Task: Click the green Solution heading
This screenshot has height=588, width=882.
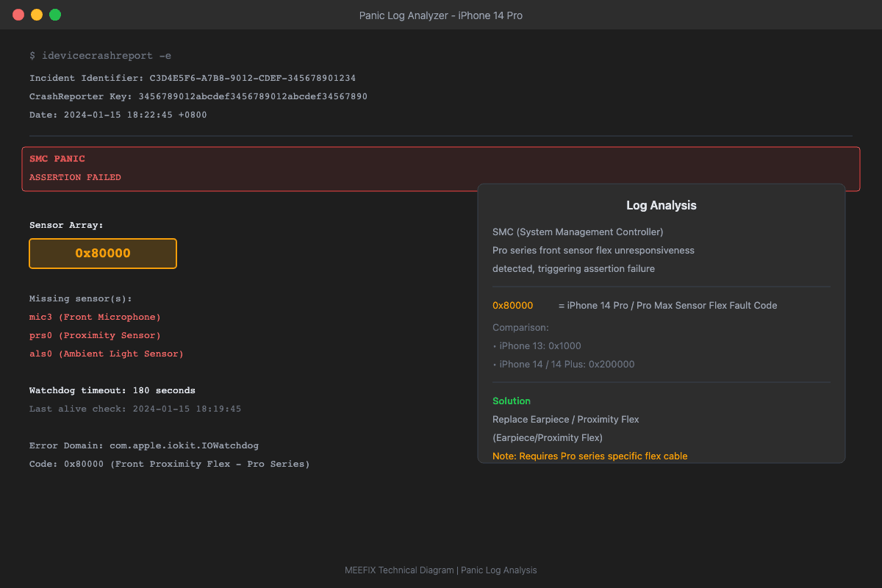Action: click(512, 401)
